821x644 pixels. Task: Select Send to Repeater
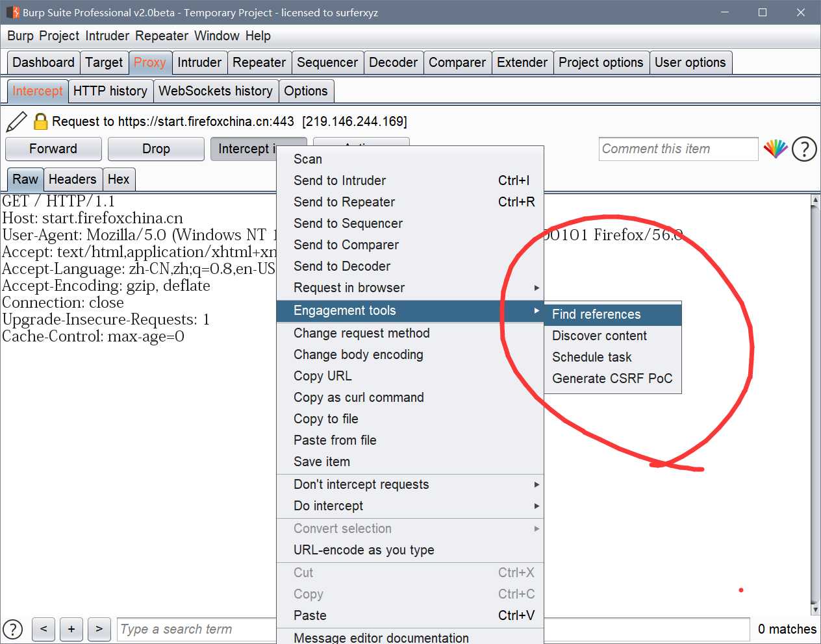(x=410, y=202)
